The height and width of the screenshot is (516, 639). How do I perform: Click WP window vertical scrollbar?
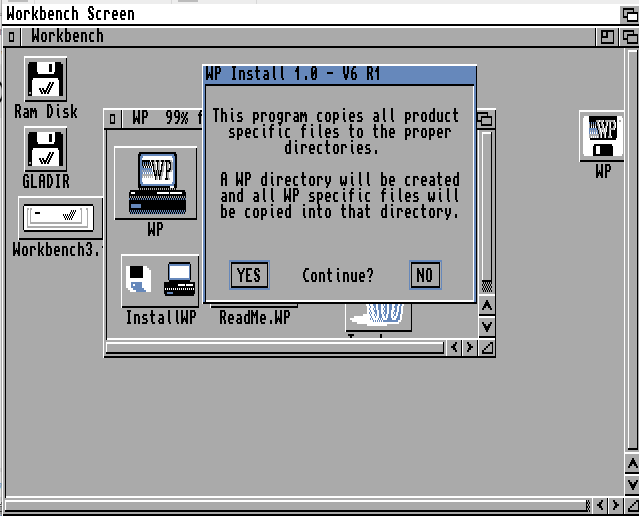click(487, 211)
